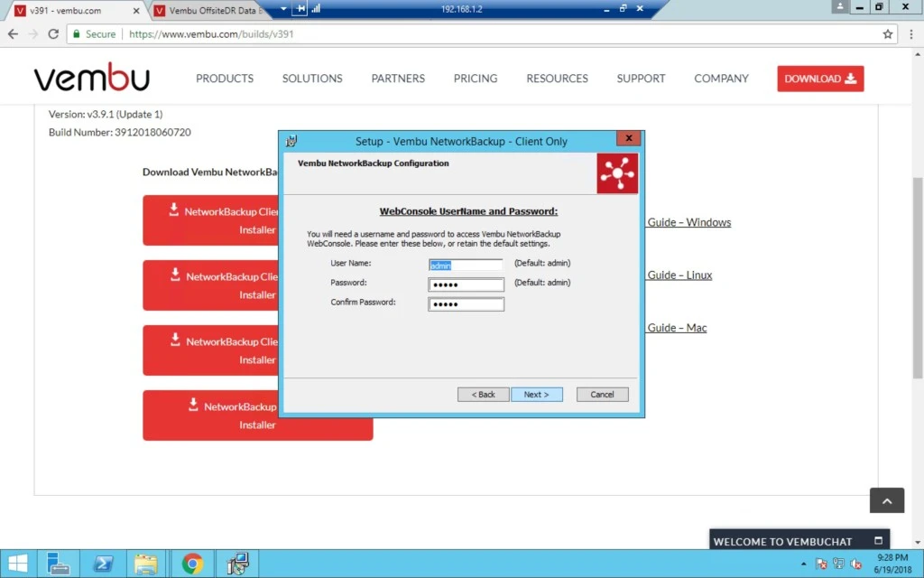This screenshot has width=924, height=578.
Task: Open File Explorer from the taskbar
Action: click(x=146, y=564)
